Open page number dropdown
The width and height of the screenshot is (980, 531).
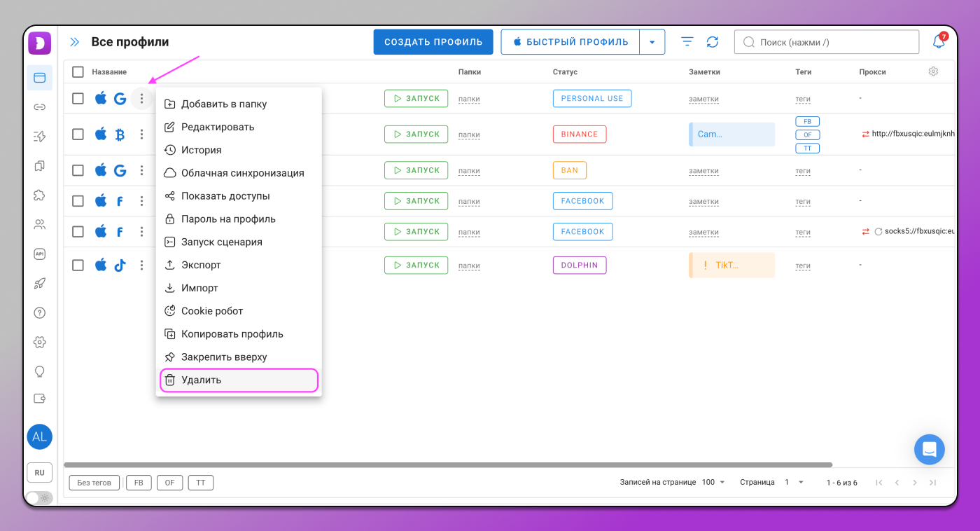tap(794, 483)
